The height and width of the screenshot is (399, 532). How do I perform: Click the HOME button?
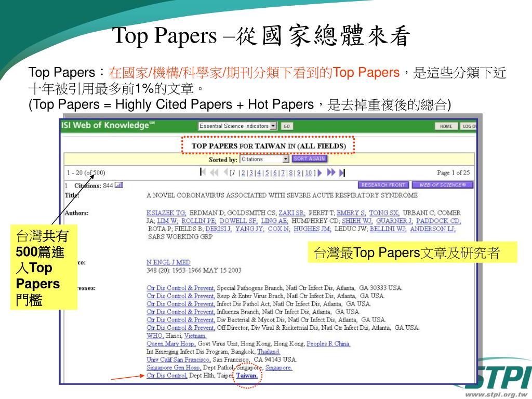click(x=446, y=126)
